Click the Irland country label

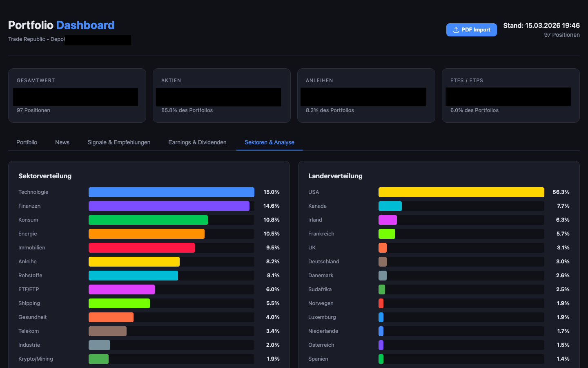click(x=315, y=220)
